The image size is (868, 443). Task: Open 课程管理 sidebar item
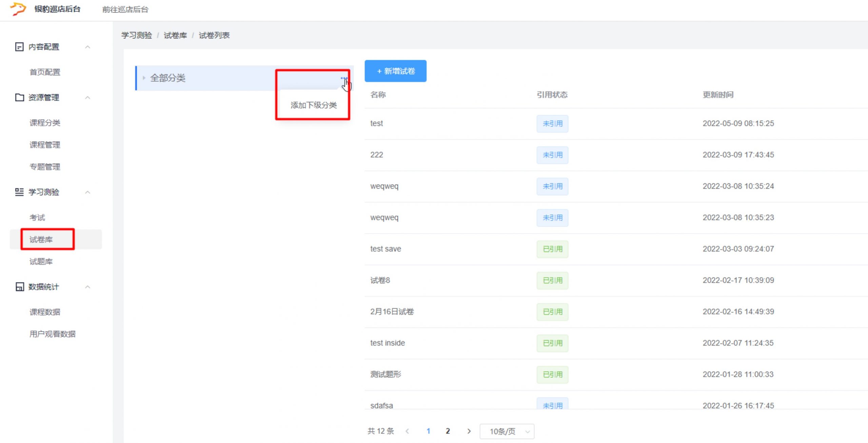click(45, 145)
